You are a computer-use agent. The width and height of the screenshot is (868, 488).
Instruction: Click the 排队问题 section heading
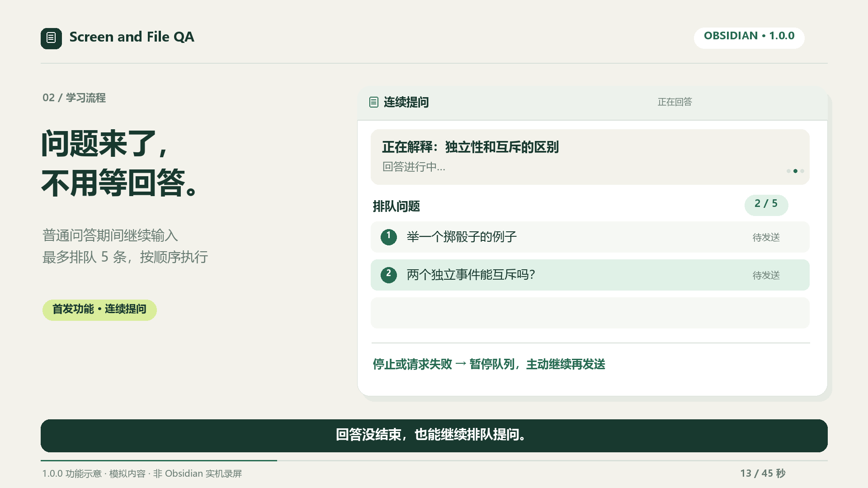pos(396,206)
